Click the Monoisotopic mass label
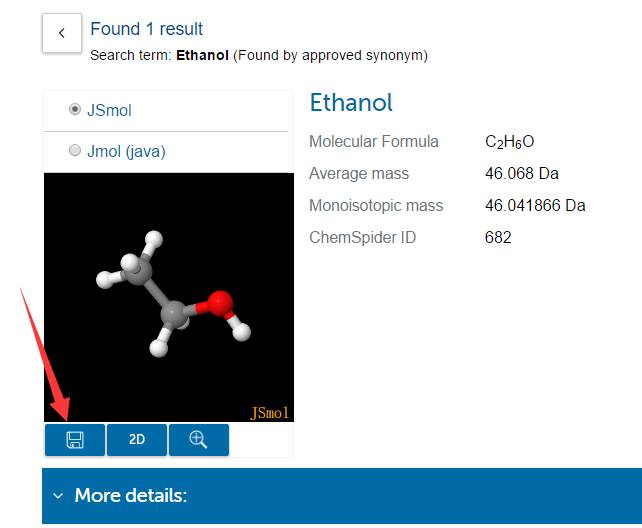This screenshot has width=642, height=528. [x=376, y=206]
